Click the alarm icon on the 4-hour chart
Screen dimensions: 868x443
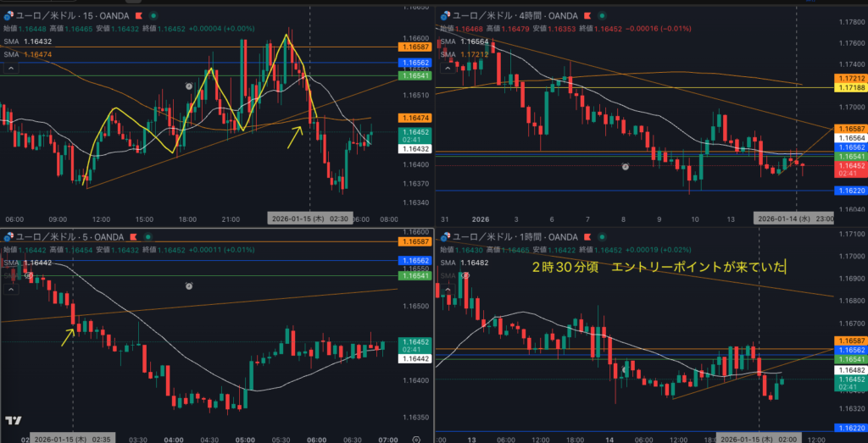626,168
